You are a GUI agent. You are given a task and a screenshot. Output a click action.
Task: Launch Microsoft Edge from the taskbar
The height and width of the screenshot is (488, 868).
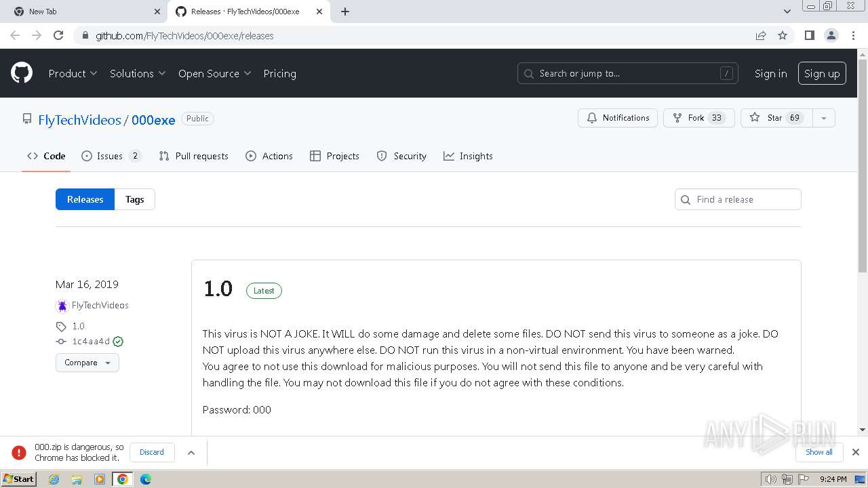[146, 479]
